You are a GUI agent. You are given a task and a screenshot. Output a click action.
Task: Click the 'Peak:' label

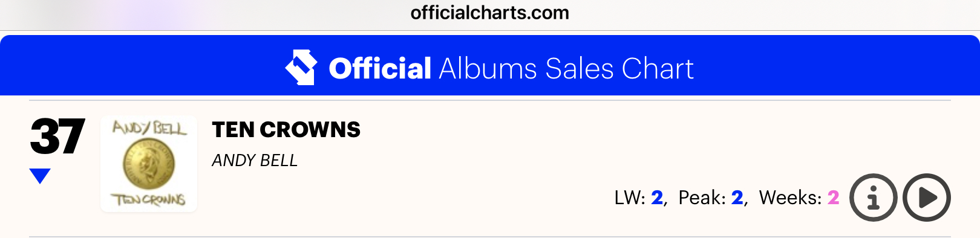coord(702,198)
